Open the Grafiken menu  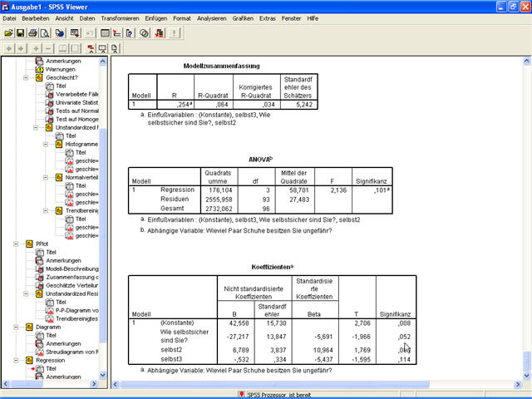[244, 17]
